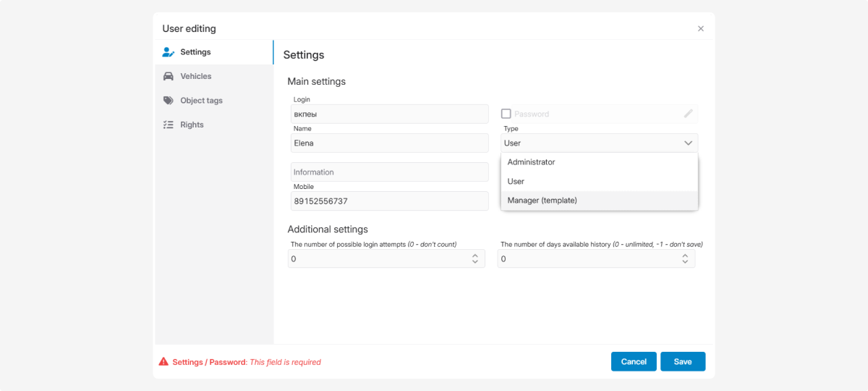The width and height of the screenshot is (868, 391).
Task: Adjust days available history stepper
Action: 685,258
